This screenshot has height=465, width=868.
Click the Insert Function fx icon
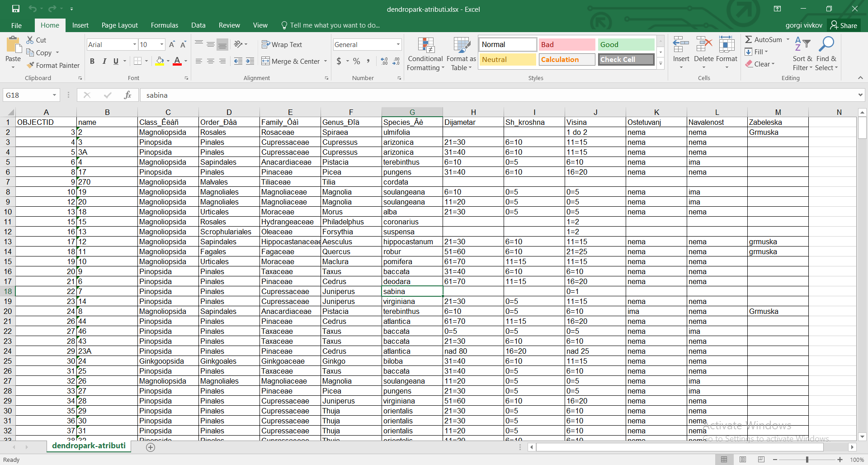(x=127, y=95)
